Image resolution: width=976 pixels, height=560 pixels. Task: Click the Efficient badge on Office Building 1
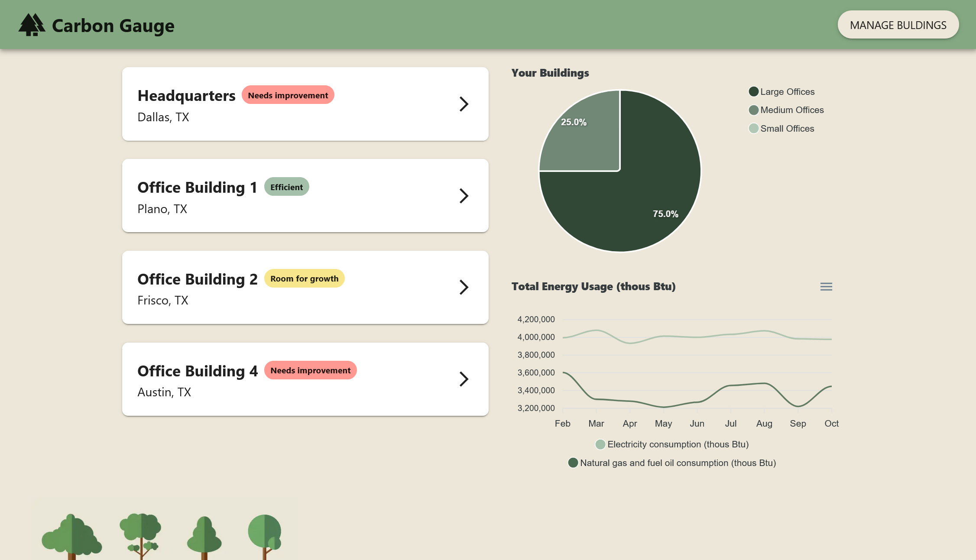pos(286,187)
